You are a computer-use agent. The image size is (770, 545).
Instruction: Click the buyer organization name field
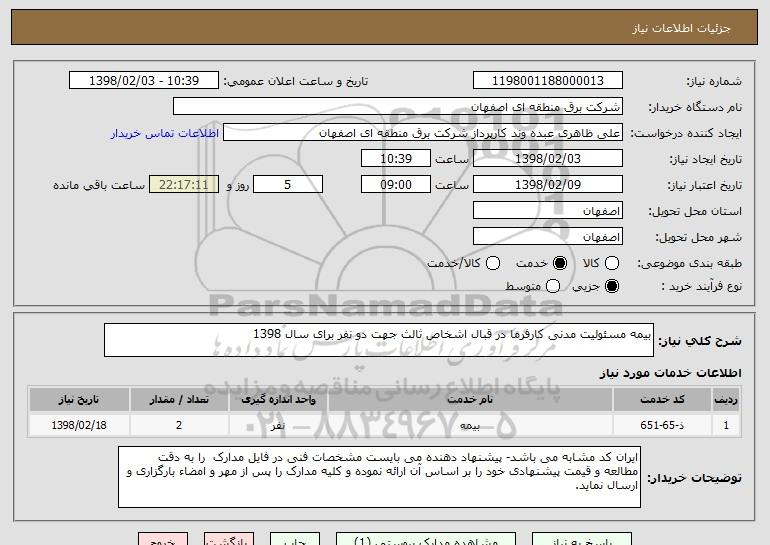398,107
